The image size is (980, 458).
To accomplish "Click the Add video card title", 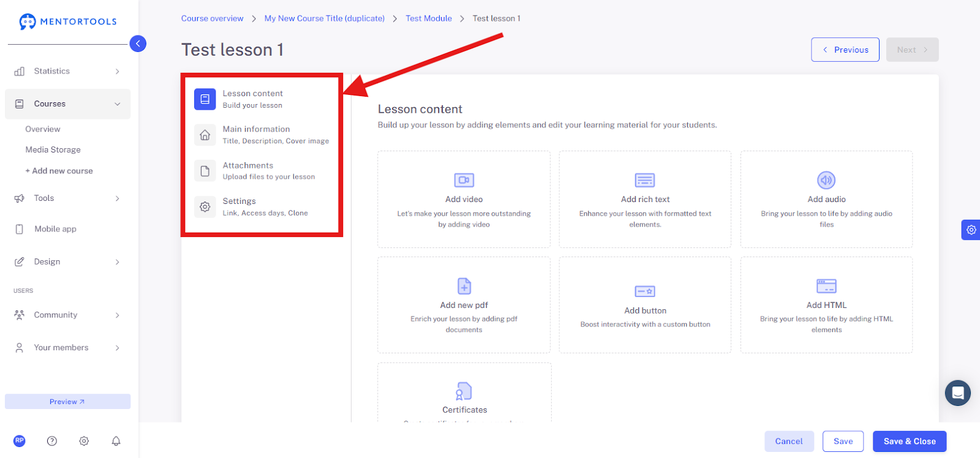I will point(464,200).
